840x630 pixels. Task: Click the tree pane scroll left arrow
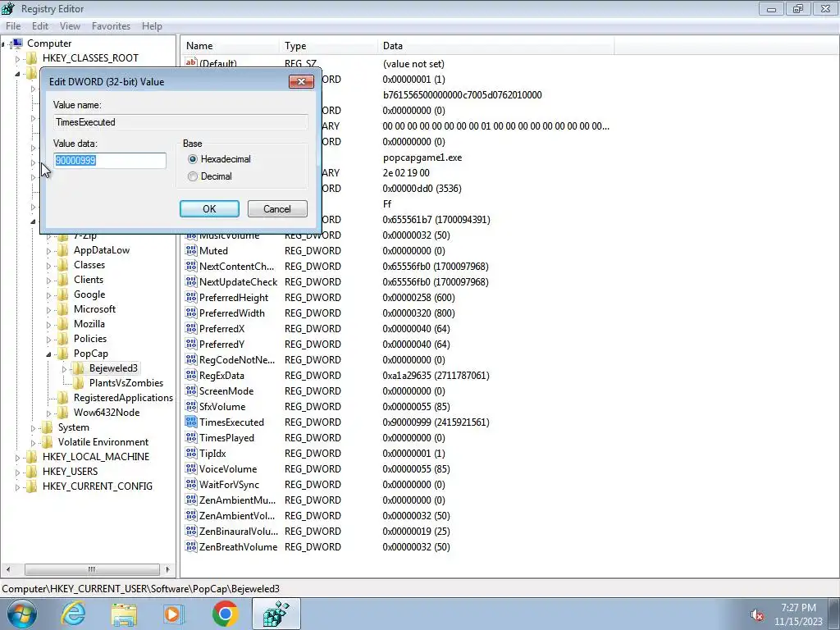(8, 569)
